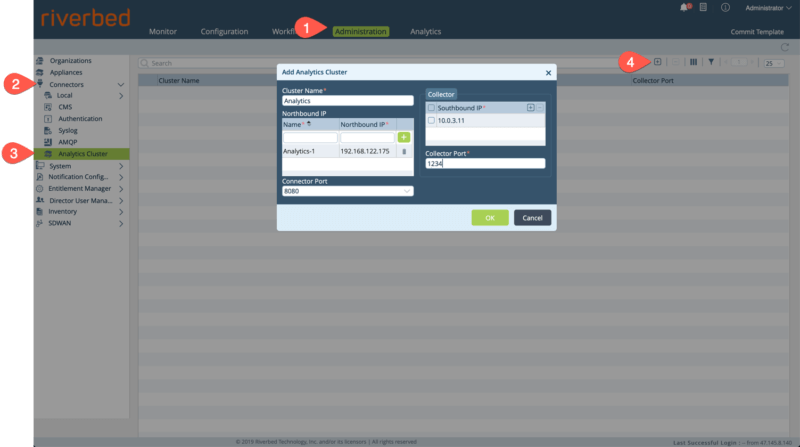Collapse the Connectors section chevron
Viewport: 800px width, 447px height.
coord(121,85)
